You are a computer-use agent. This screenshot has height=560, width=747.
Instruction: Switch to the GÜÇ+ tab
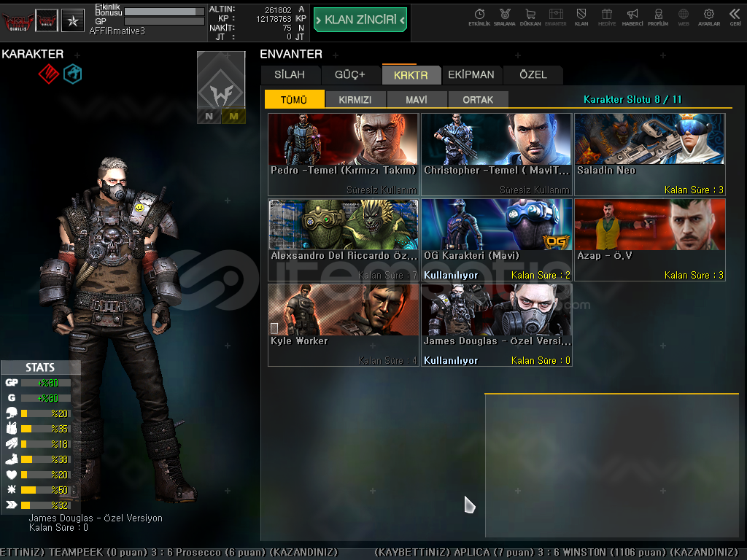click(x=349, y=75)
